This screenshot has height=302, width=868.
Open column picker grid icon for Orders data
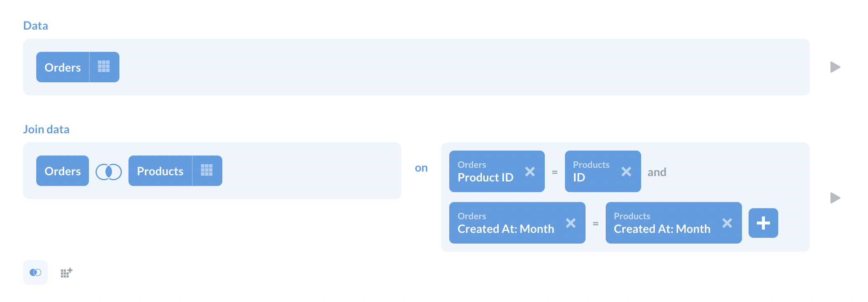(104, 67)
